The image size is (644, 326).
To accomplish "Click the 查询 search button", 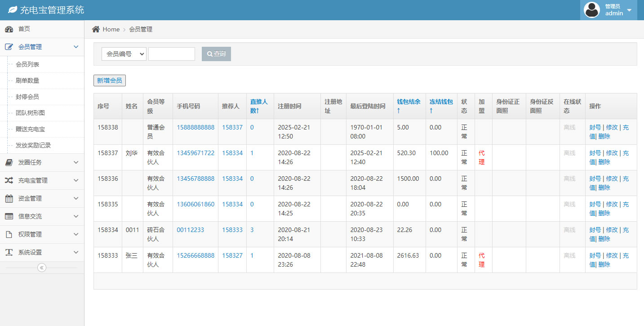I will click(x=216, y=54).
